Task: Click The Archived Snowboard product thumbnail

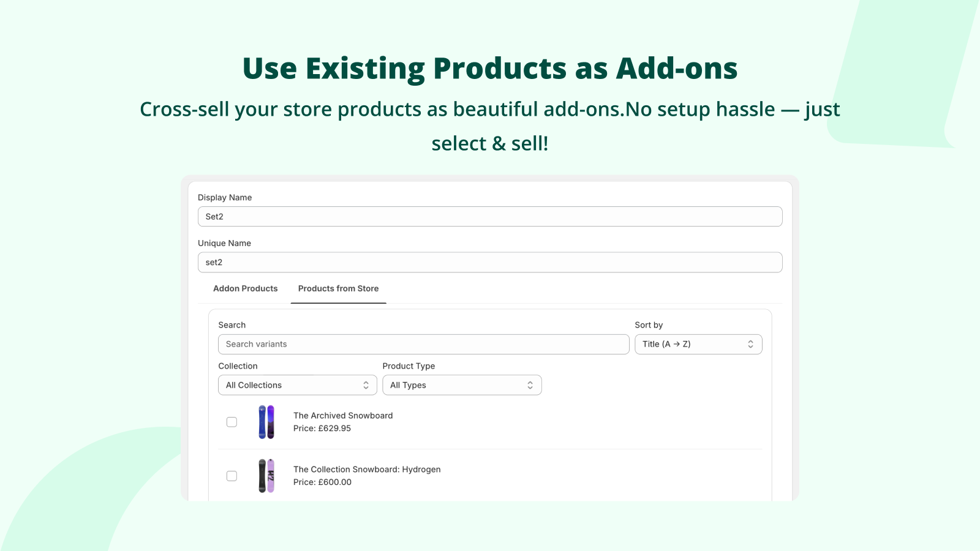Action: click(266, 422)
